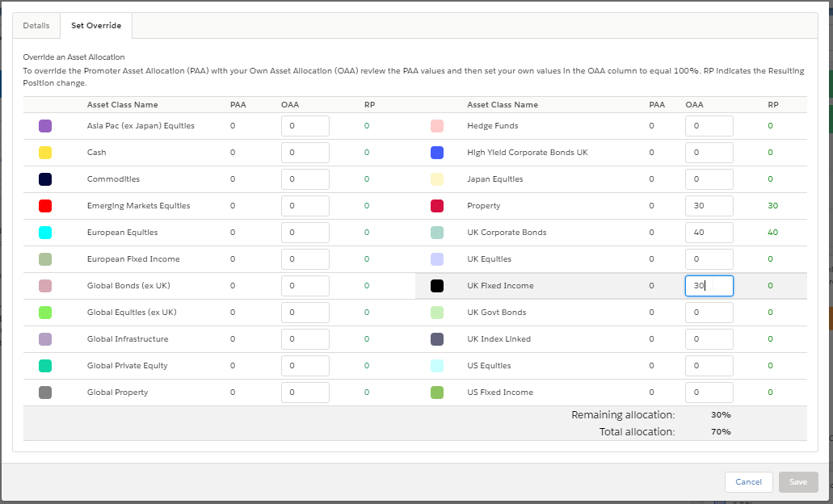
Task: Click the black UK Fixed Income swatch
Action: (x=436, y=286)
